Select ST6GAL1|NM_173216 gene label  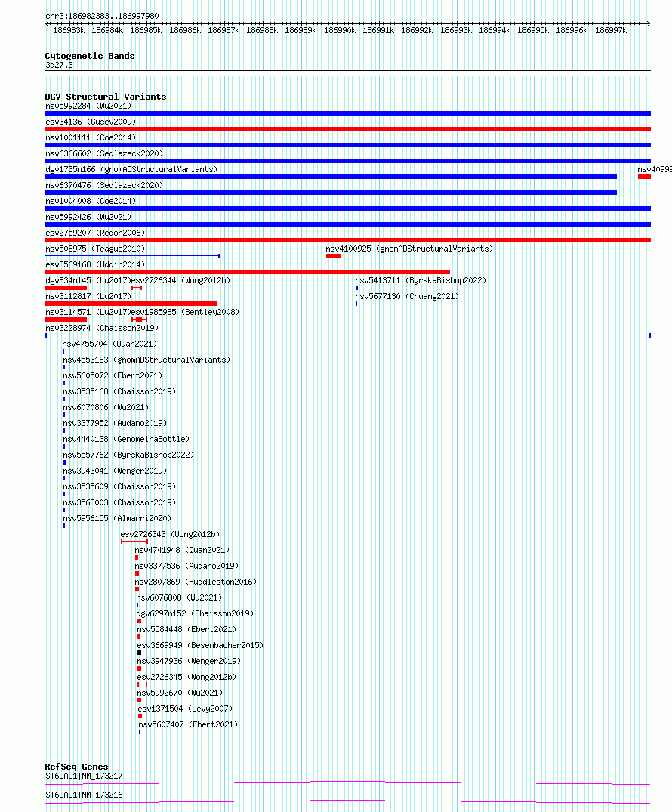(84, 795)
